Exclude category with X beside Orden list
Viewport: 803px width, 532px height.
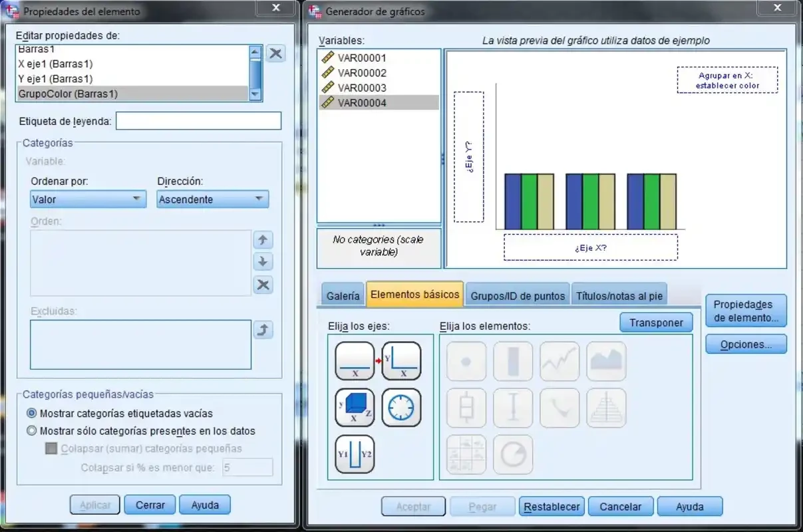point(263,285)
